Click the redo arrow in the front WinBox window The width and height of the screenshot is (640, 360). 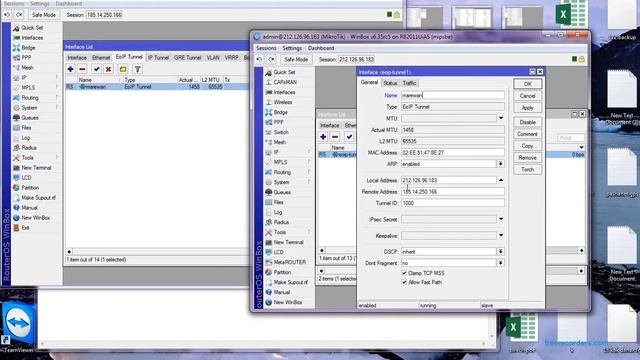(x=271, y=59)
